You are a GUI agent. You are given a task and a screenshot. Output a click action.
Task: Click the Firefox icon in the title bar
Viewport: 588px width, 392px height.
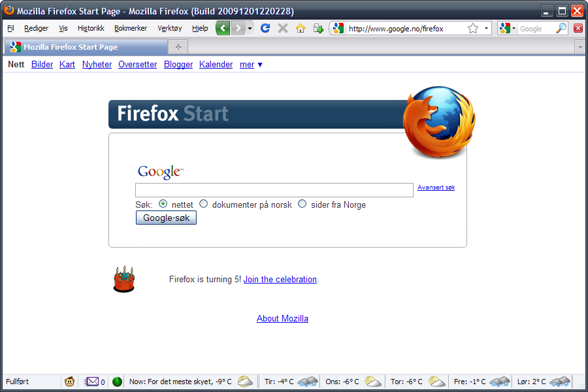click(9, 10)
